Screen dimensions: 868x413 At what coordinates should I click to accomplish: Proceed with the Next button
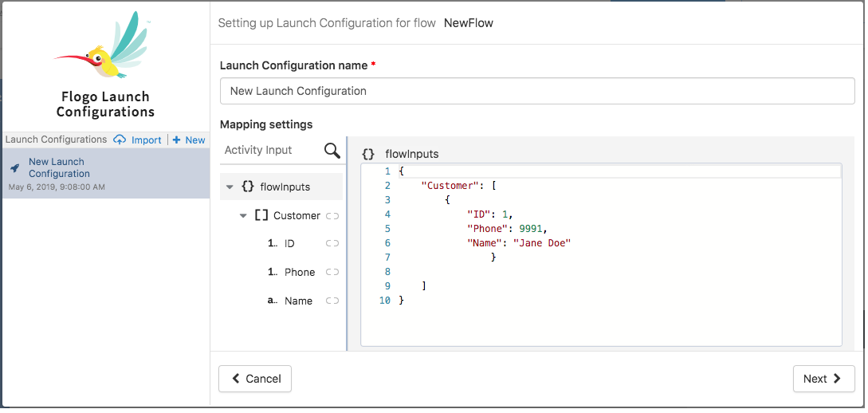point(823,380)
